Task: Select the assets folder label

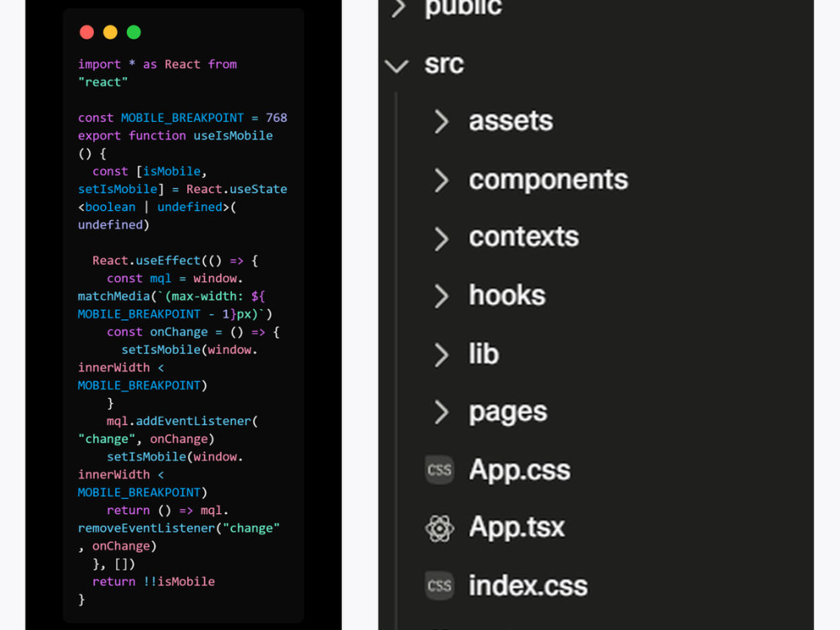Action: coord(511,121)
